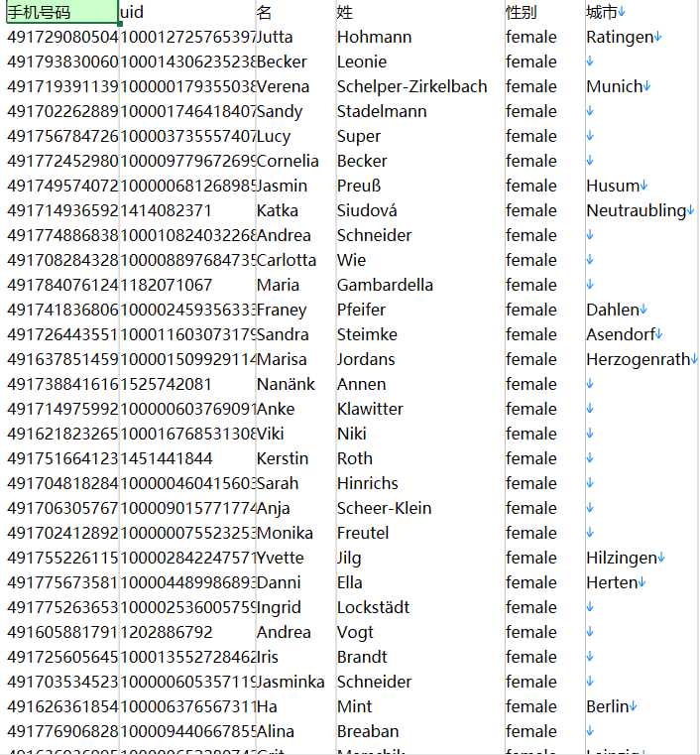Click the 姓 column header cell

pos(420,12)
